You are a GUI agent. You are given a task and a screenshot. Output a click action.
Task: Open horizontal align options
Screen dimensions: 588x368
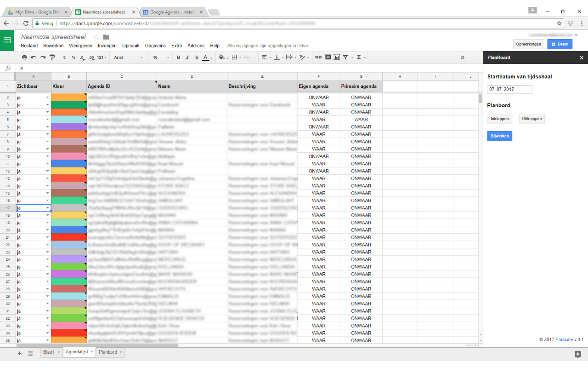266,57
